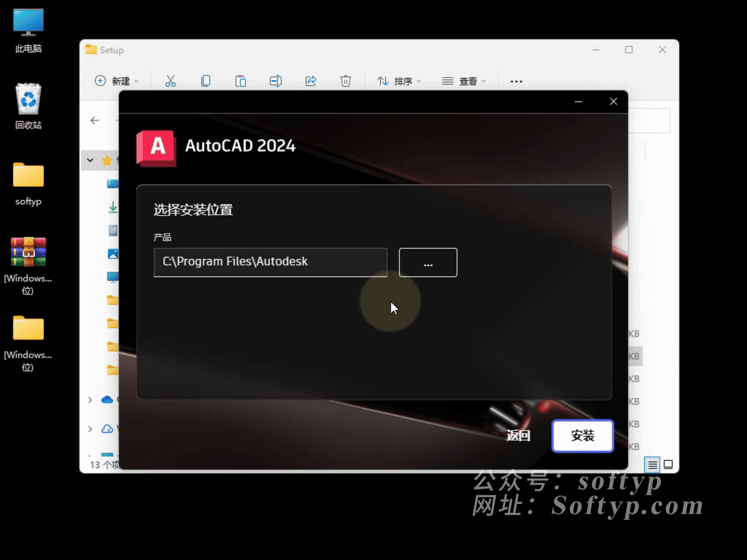This screenshot has width=747, height=560.
Task: Select the softyp folder on desktop
Action: 28,182
